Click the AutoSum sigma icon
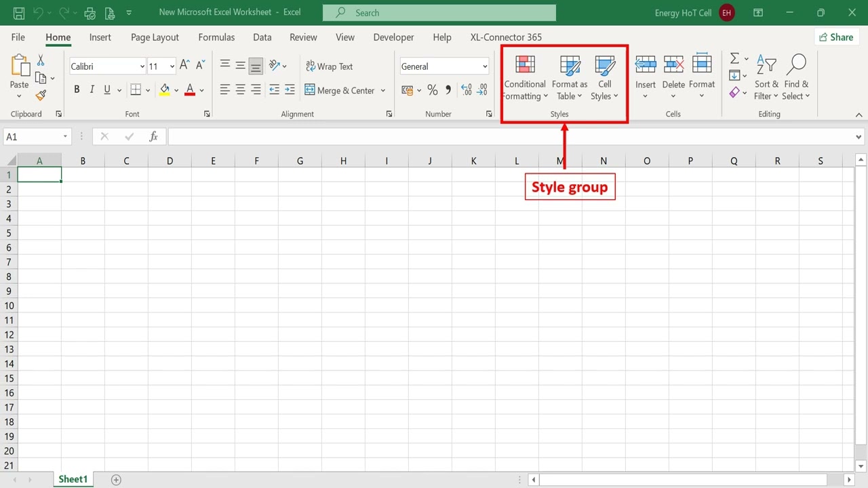868x488 pixels. point(734,59)
